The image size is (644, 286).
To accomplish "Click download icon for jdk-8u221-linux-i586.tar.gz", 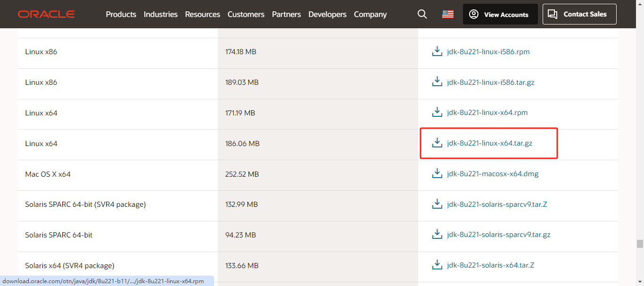I will (x=437, y=82).
